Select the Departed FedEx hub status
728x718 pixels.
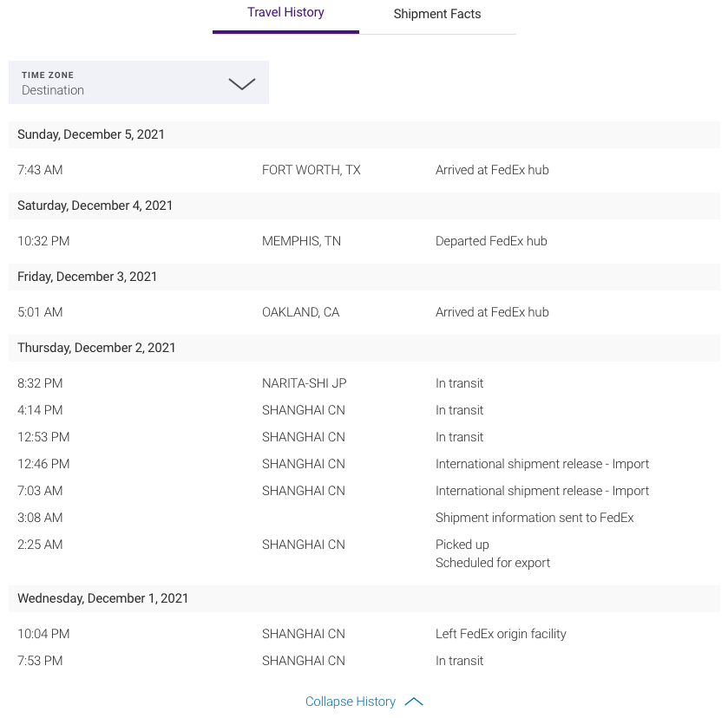491,241
